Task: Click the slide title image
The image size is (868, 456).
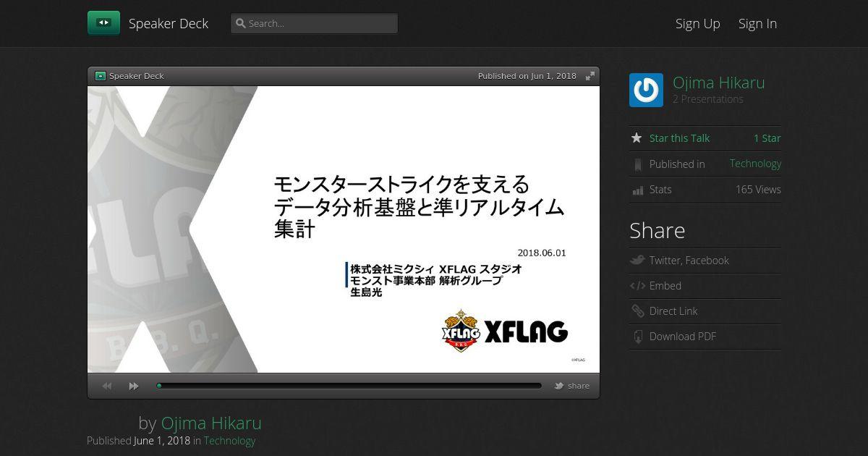Action: (344, 229)
